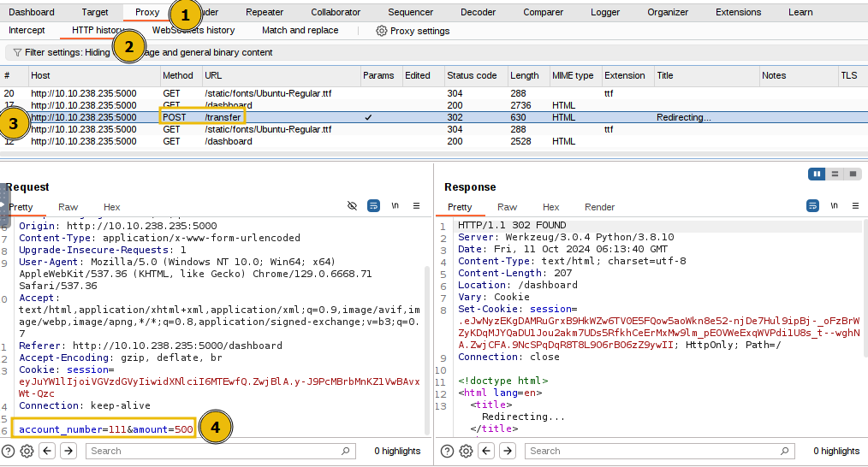Open the Repeater tab
Image resolution: width=868 pixels, height=467 pixels.
(x=265, y=12)
